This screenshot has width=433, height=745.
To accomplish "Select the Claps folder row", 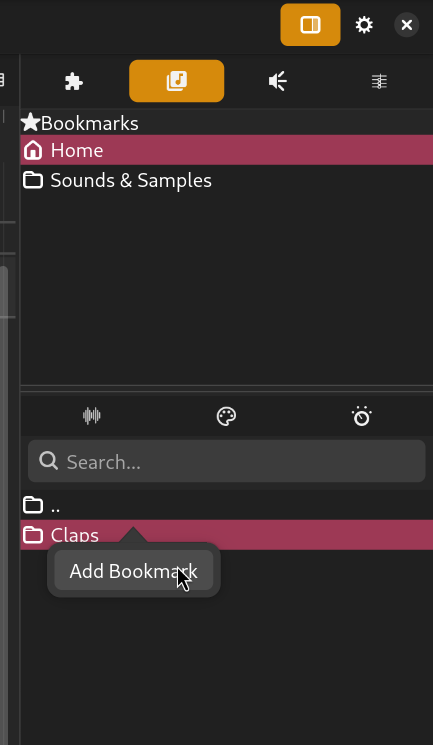I will tap(227, 535).
